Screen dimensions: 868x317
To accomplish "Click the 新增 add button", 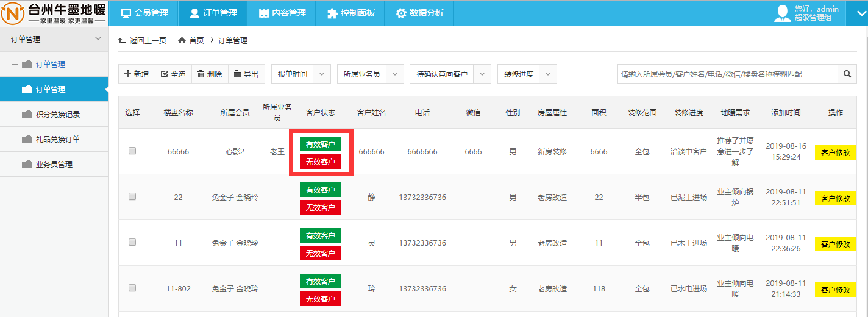I will [137, 74].
